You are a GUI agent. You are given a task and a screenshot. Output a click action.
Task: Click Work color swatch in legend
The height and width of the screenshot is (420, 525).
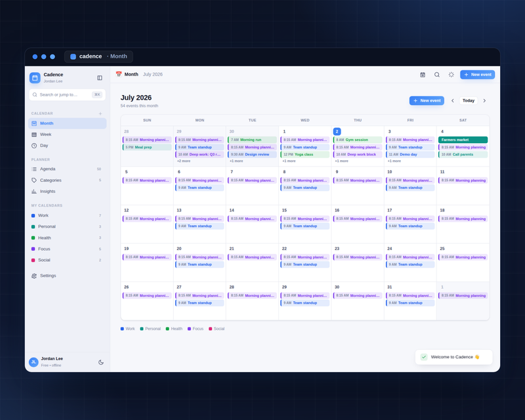[122, 329]
